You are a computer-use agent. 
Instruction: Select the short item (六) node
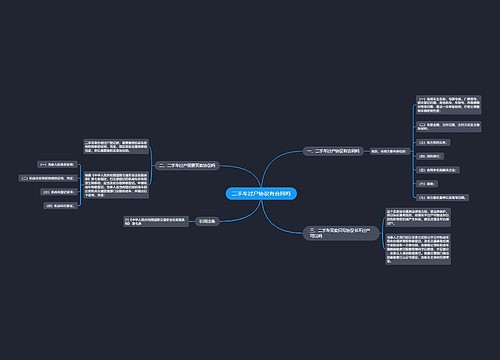pos(426,184)
